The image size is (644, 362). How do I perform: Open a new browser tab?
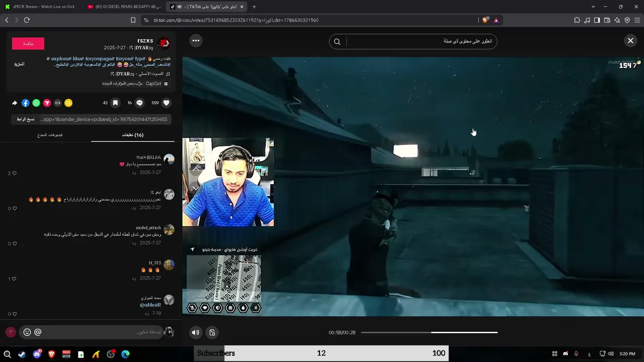tap(254, 7)
